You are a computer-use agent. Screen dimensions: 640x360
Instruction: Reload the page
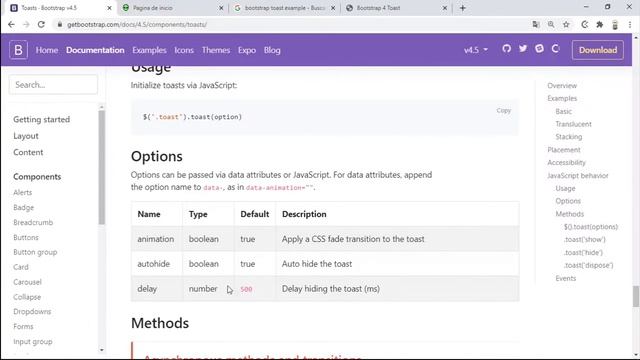pos(41,24)
